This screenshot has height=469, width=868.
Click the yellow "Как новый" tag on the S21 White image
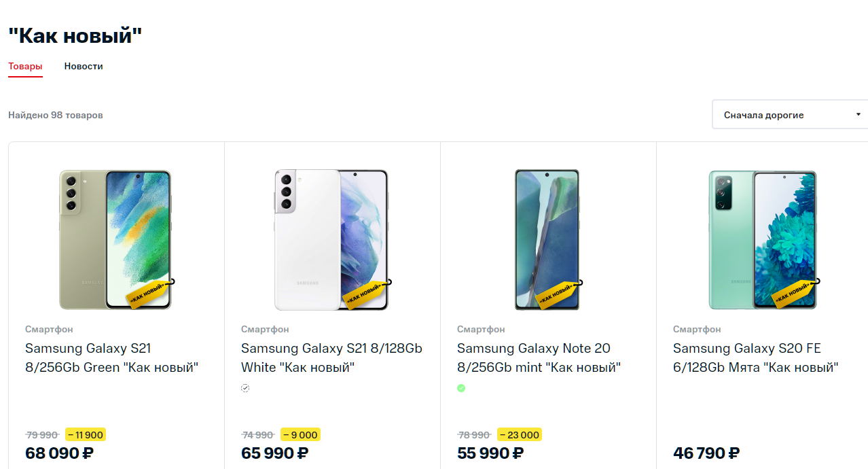coord(364,294)
